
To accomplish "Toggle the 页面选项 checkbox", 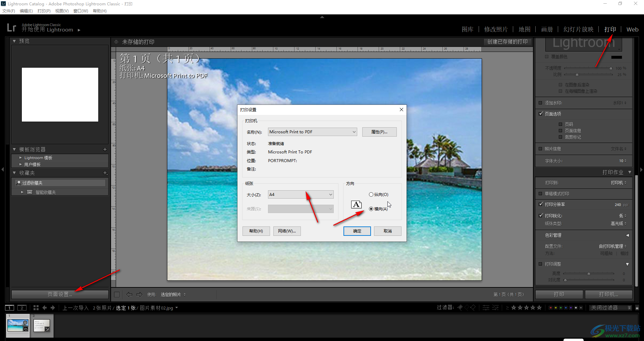I will 540,114.
